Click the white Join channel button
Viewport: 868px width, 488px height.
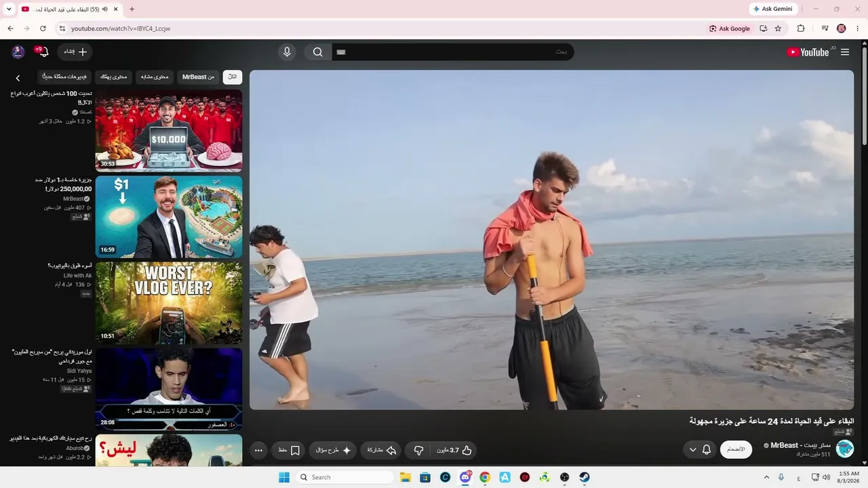(x=736, y=449)
